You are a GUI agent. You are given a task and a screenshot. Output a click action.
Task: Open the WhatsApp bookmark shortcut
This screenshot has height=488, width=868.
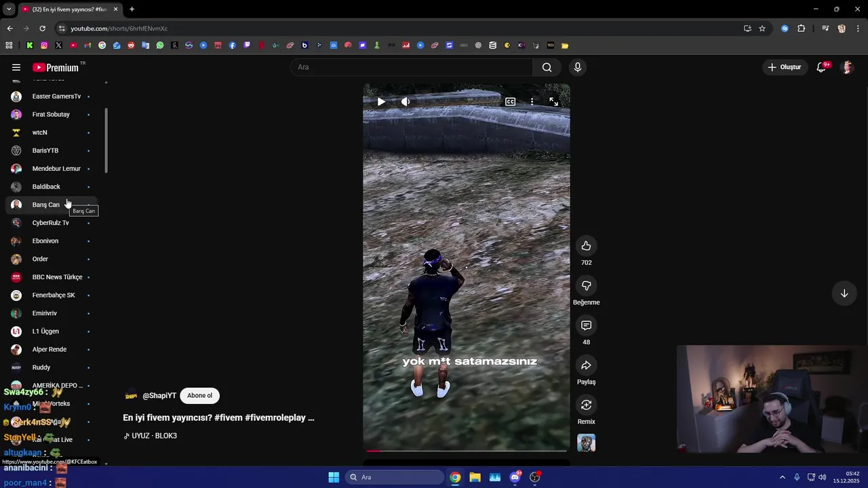pyautogui.click(x=160, y=45)
